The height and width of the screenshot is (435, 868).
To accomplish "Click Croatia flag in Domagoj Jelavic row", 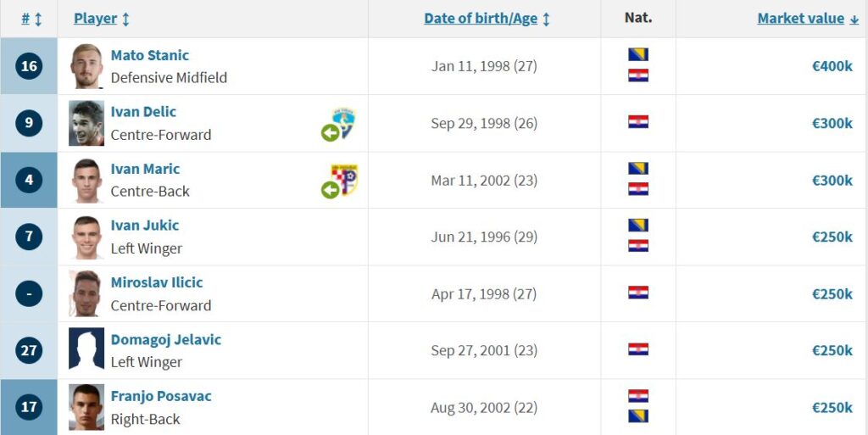I will pyautogui.click(x=638, y=349).
